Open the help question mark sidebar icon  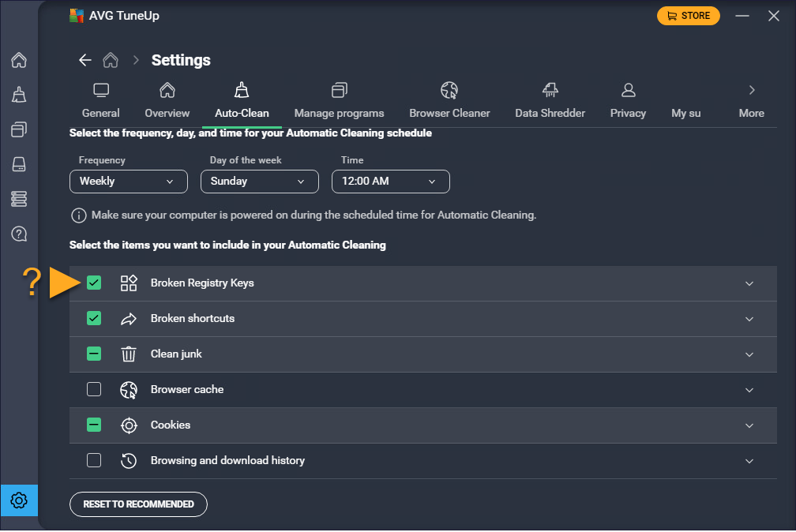(19, 234)
